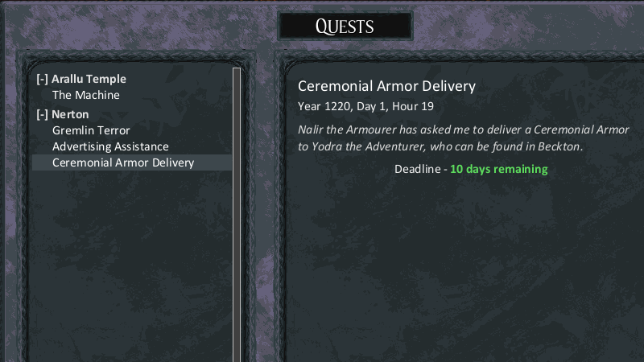Select Advertising Assistance quest entry
Viewport: 644px width, 362px height.
[x=110, y=146]
